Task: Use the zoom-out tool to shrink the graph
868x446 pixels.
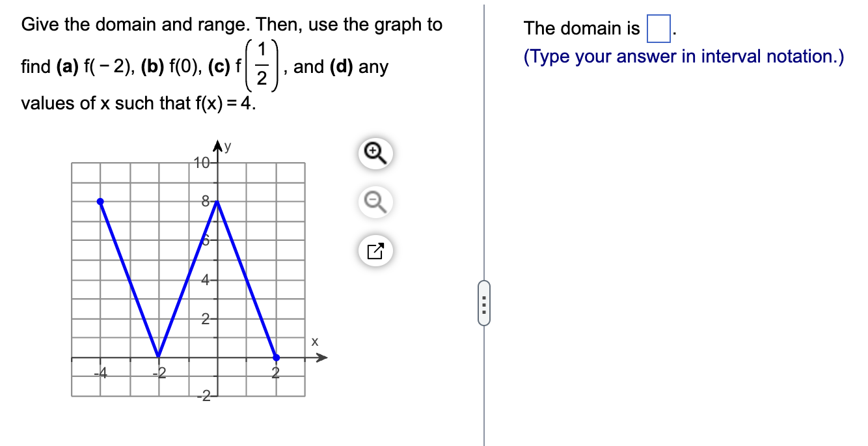Action: click(375, 202)
